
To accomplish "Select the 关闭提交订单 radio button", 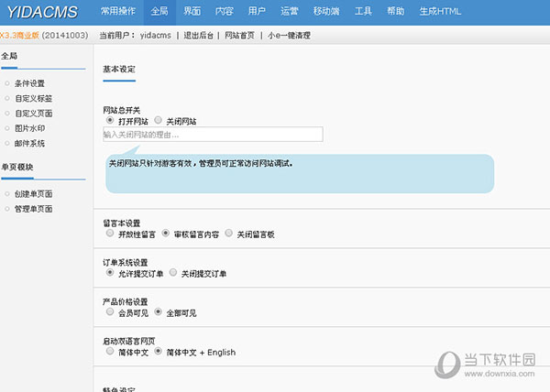I will pyautogui.click(x=173, y=273).
